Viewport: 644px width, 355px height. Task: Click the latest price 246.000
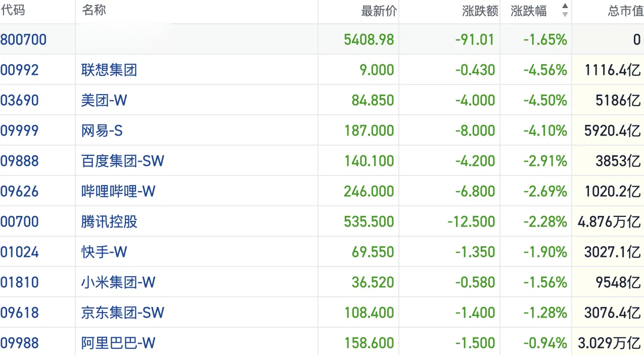click(x=369, y=191)
